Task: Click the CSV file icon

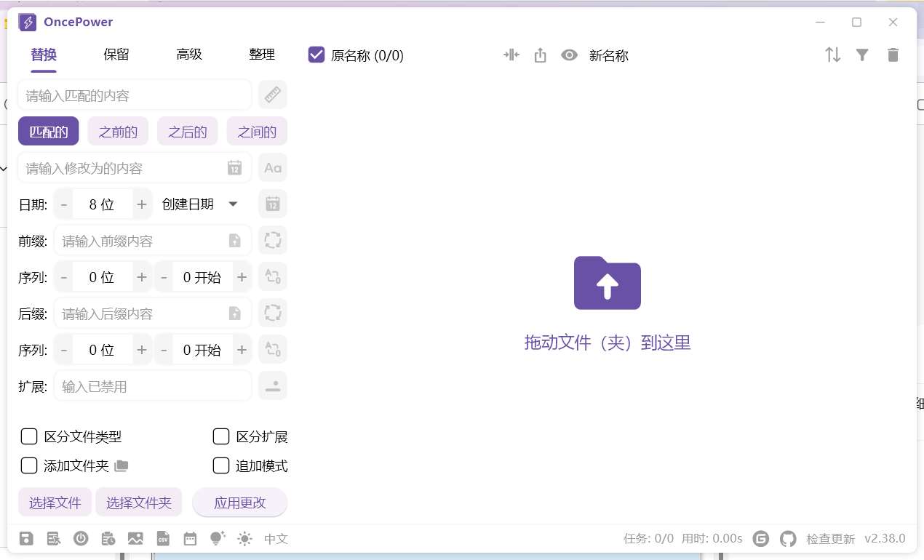Action: click(163, 539)
